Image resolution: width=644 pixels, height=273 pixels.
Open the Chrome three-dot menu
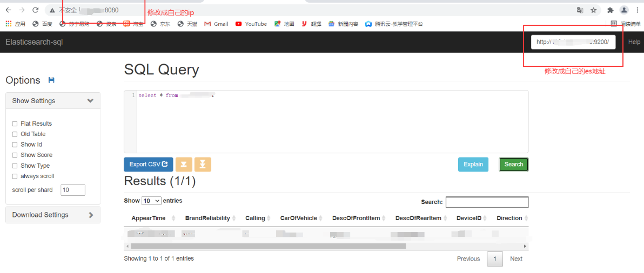coord(638,10)
